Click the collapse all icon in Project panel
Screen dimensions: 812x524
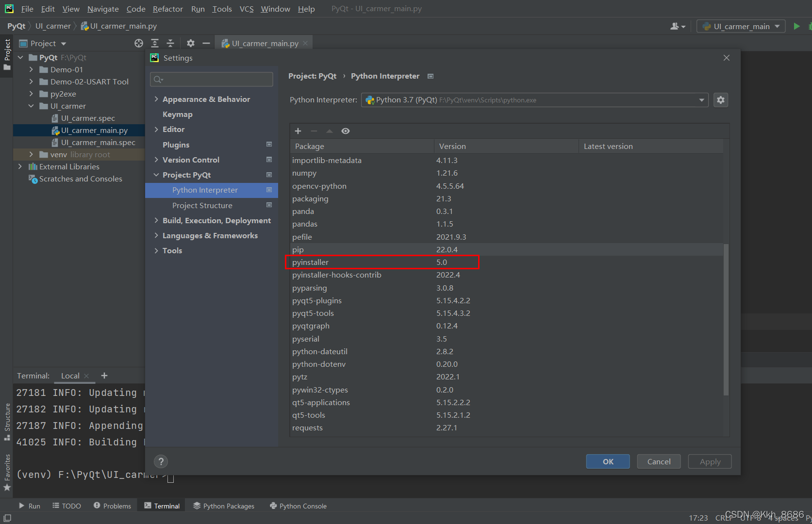170,43
